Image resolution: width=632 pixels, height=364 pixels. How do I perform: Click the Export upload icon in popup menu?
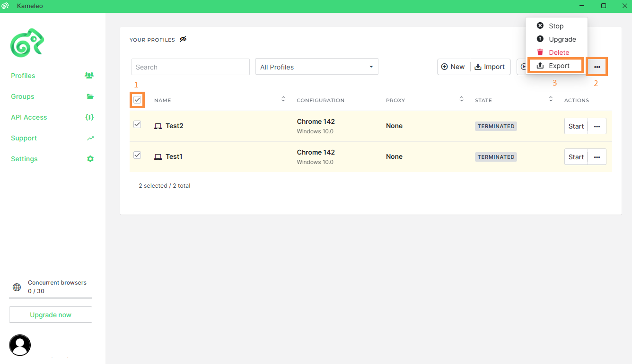pos(540,65)
